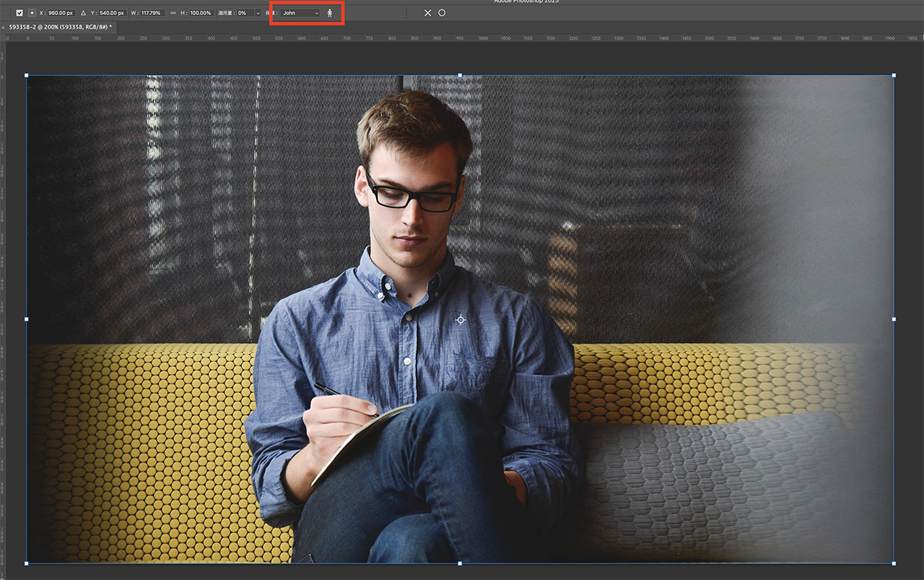Click the top-left transform corner handle
924x580 pixels.
click(27, 75)
